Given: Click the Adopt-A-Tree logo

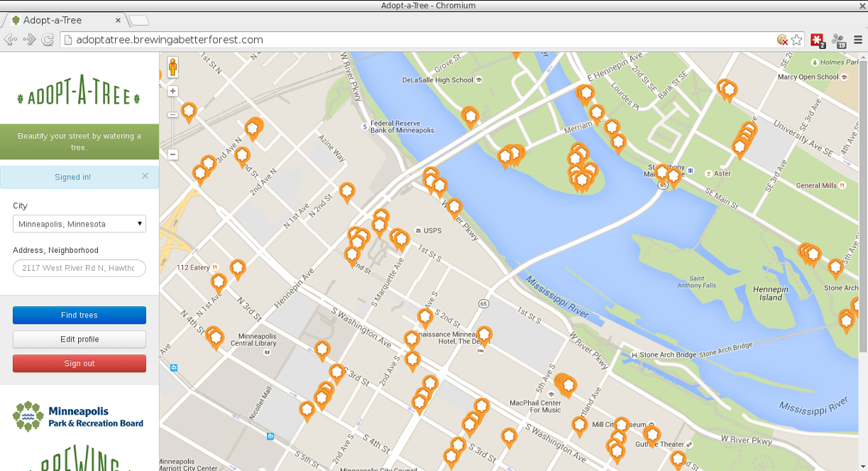Looking at the screenshot, I should [79, 90].
